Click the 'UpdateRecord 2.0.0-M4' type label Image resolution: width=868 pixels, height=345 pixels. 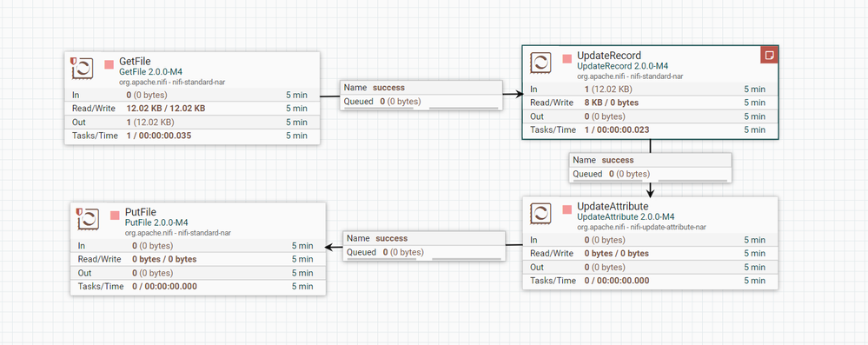pos(622,66)
